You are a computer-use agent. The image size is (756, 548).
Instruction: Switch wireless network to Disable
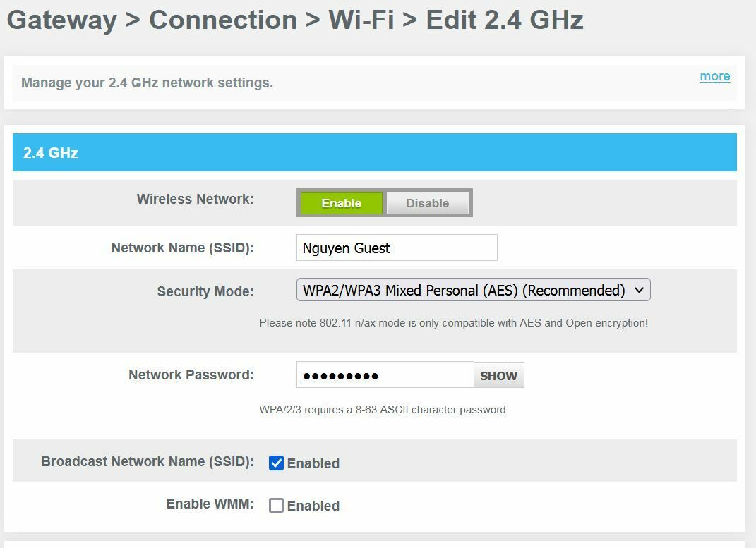point(427,202)
